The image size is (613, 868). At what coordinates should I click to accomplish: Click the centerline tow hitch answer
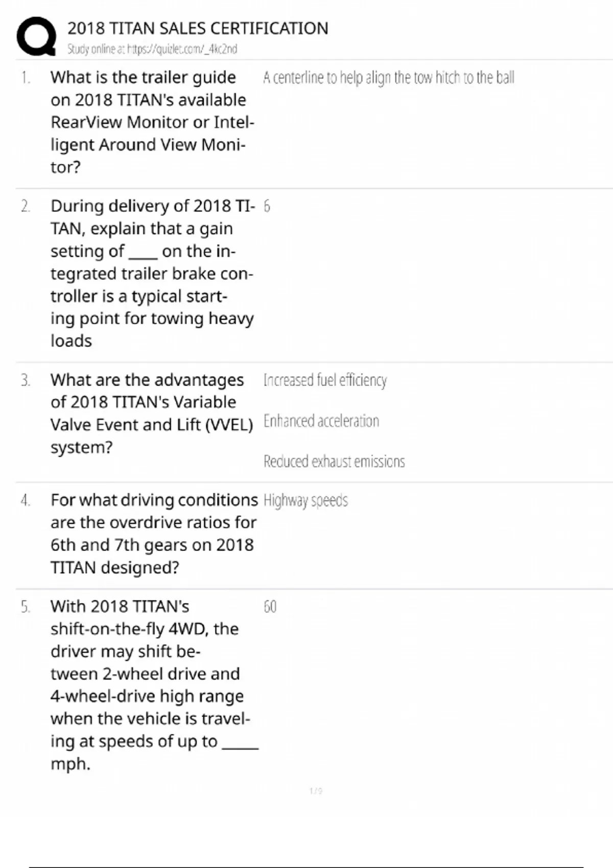tap(388, 78)
